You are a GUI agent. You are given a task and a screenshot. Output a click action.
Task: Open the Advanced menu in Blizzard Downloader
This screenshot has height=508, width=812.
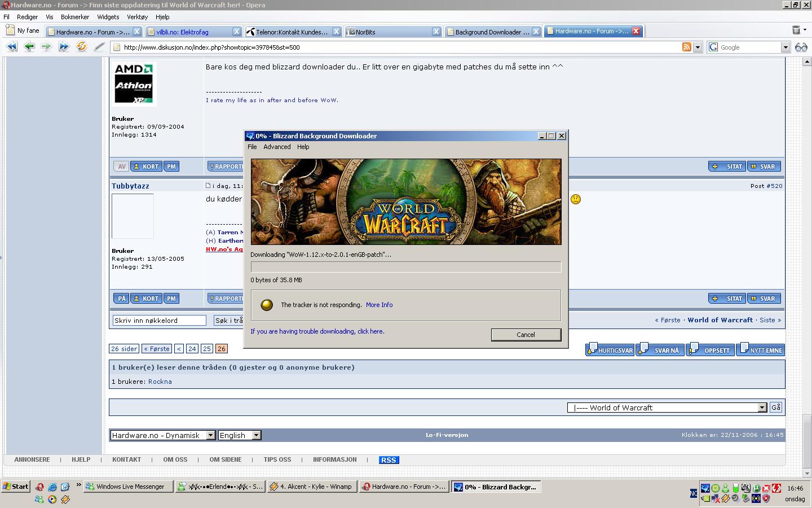click(x=277, y=147)
